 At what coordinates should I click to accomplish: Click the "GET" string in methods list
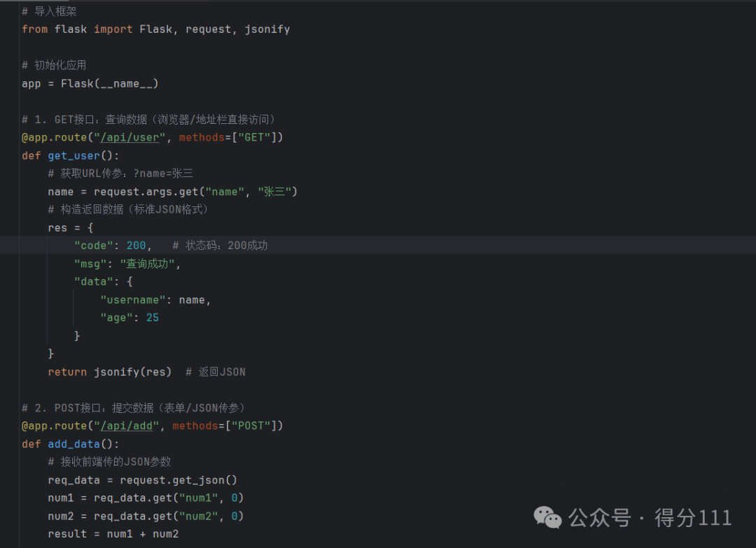[x=254, y=138]
